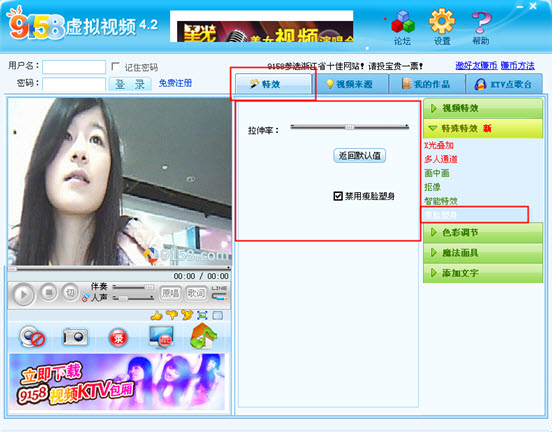Switch to the 视频来源 tab
Screen dimensions: 552x435
350,84
